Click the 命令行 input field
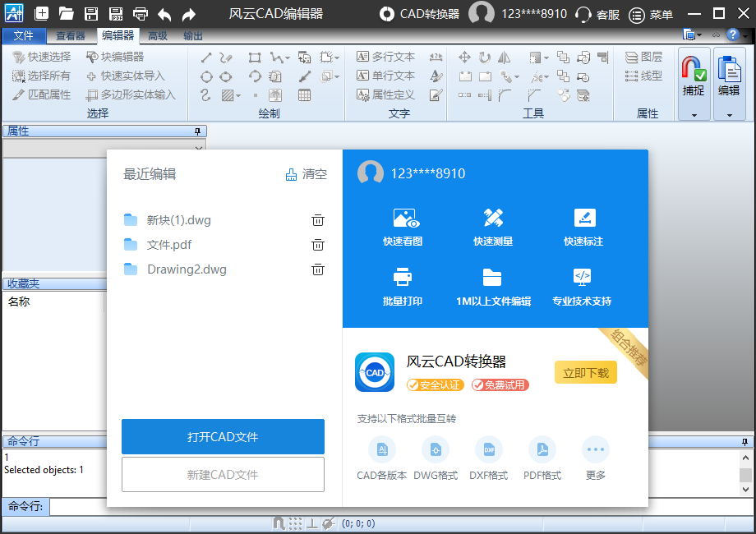Image resolution: width=756 pixels, height=534 pixels. (x=401, y=507)
